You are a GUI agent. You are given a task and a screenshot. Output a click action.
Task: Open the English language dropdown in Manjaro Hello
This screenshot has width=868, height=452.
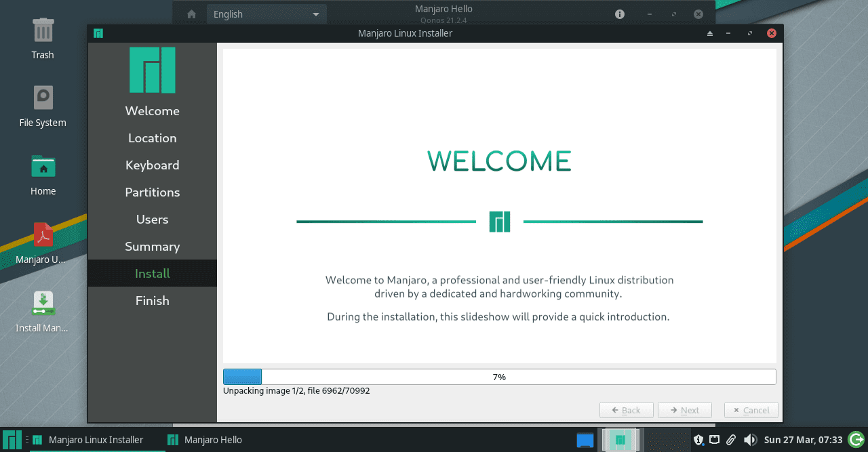pyautogui.click(x=267, y=14)
